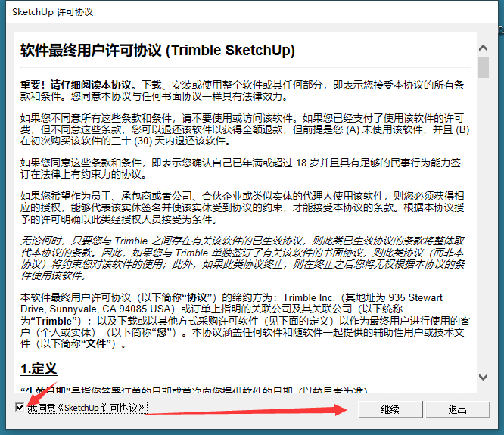Click the italic paragraph starting 无论何时
The height and width of the screenshot is (435, 504).
pyautogui.click(x=243, y=258)
